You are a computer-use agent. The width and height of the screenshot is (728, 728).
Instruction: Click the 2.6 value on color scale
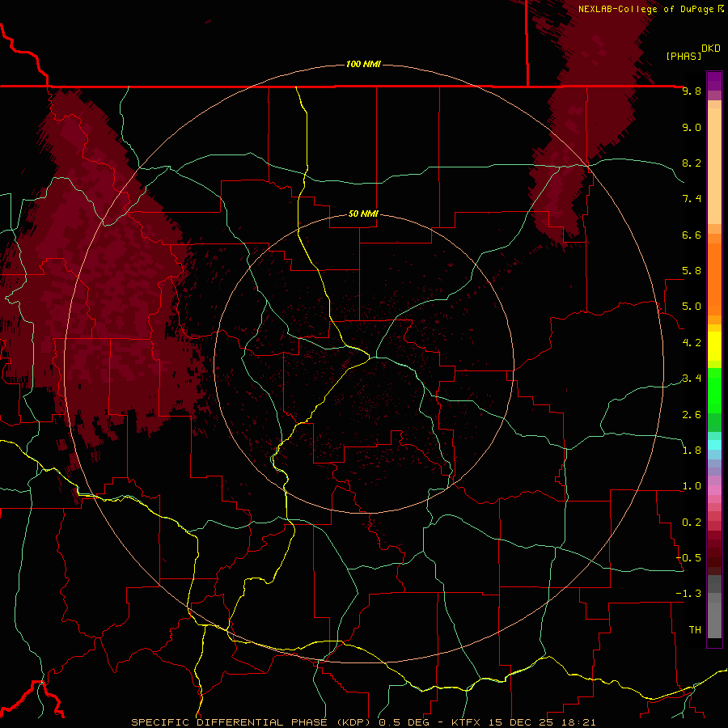click(x=692, y=415)
